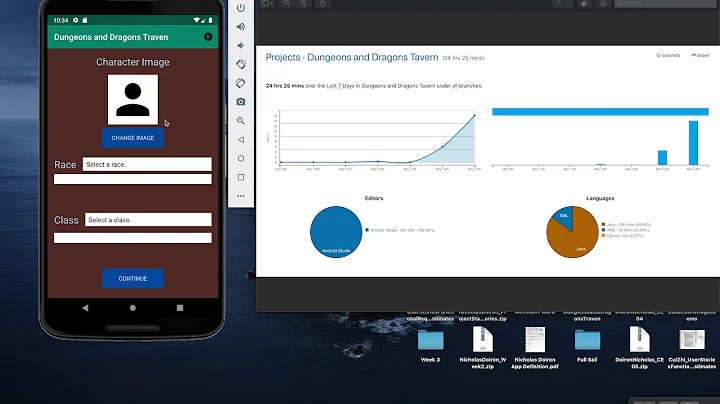The width and height of the screenshot is (720, 404).
Task: Click the Java slice of the Languages pie
Action: 574,241
